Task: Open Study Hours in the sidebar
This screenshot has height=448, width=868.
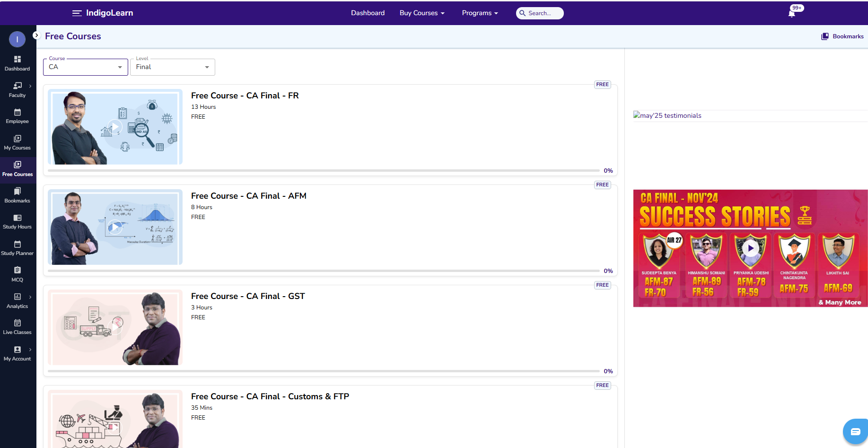Action: point(18,221)
